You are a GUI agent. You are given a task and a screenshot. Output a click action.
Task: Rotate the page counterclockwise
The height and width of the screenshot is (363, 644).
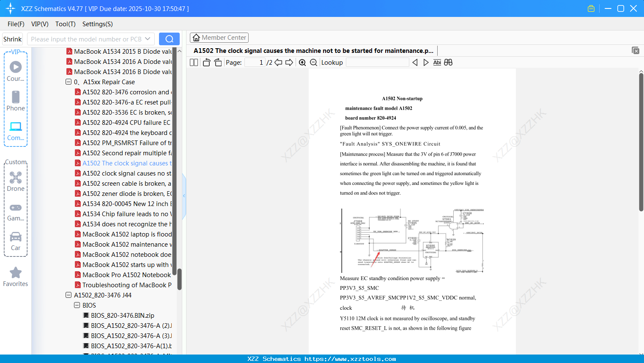(206, 63)
